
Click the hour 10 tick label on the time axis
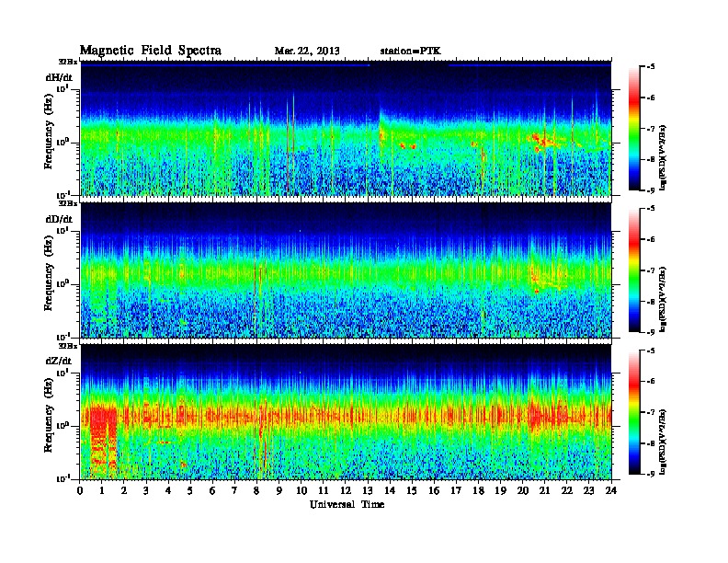301,491
